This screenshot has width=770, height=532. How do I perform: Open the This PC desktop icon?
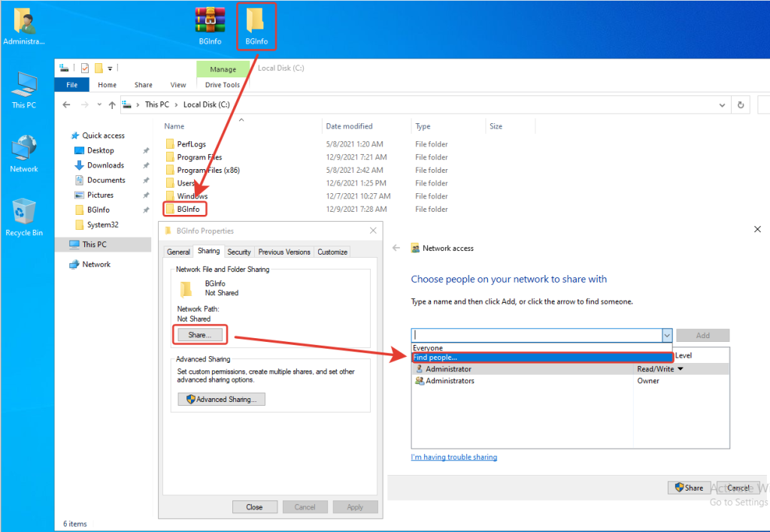24,86
